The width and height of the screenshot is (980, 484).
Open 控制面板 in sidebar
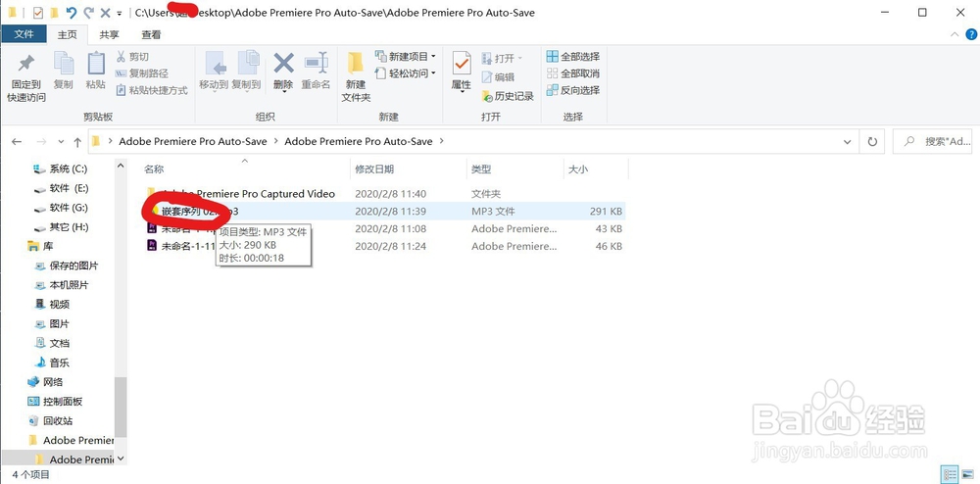tap(55, 401)
